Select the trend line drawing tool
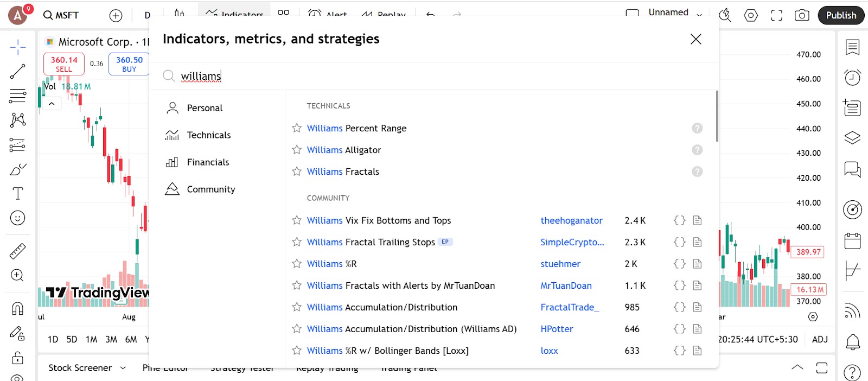The height and width of the screenshot is (381, 868). click(17, 72)
